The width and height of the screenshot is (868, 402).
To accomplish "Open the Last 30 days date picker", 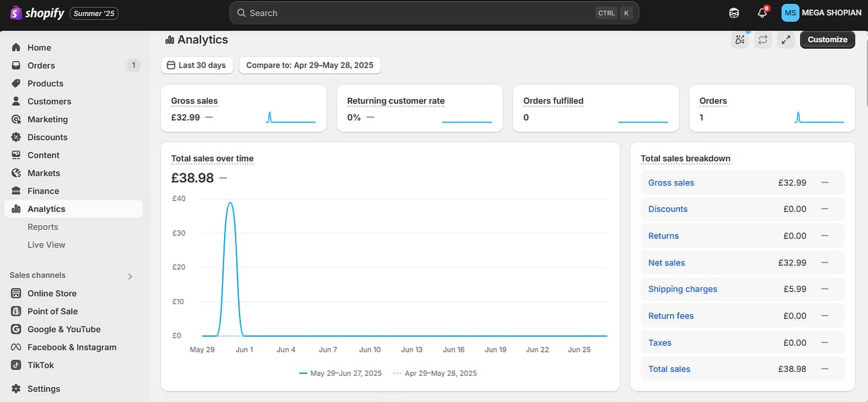I will 197,65.
